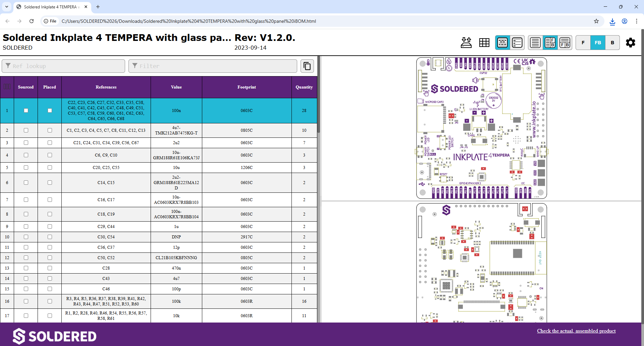The image size is (644, 346).
Task: Sort table by Quantity column header
Action: (304, 87)
